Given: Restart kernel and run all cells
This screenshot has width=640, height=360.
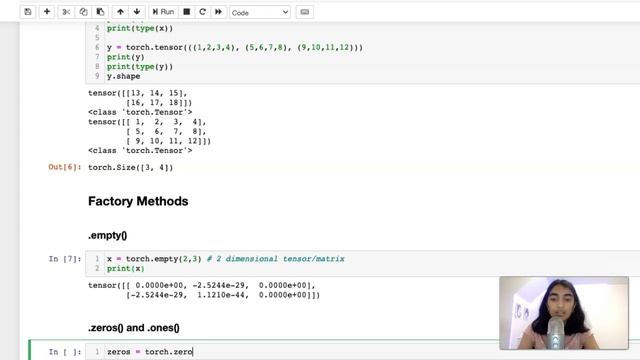Looking at the screenshot, I should (x=218, y=12).
